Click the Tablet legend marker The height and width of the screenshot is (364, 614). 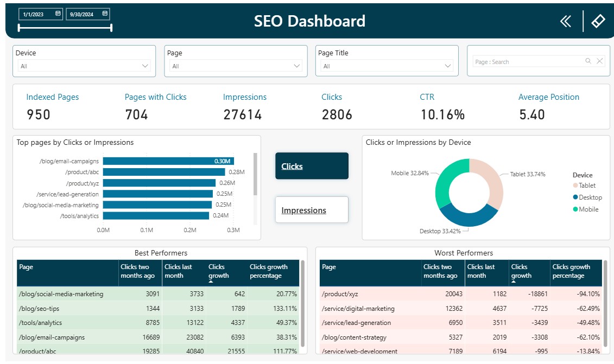click(575, 186)
